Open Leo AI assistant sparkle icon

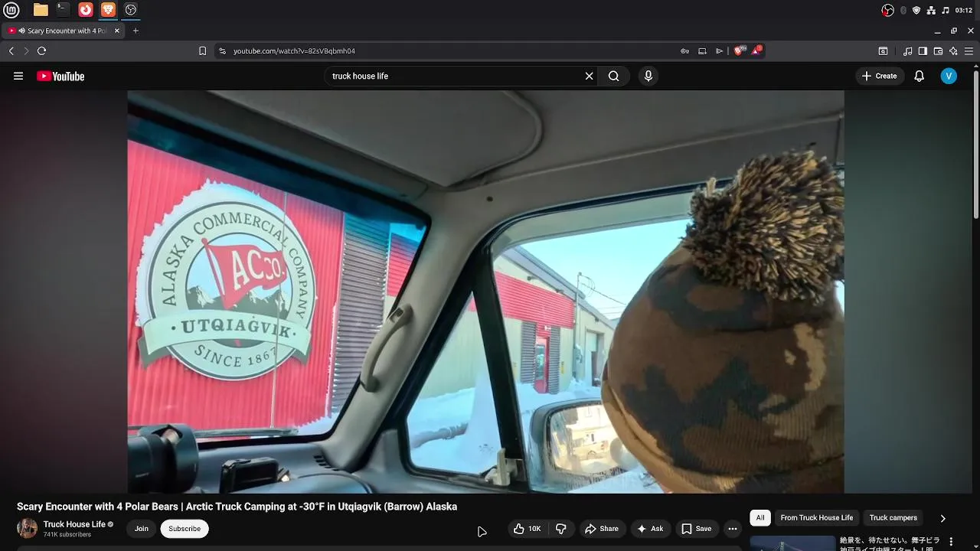tap(953, 51)
